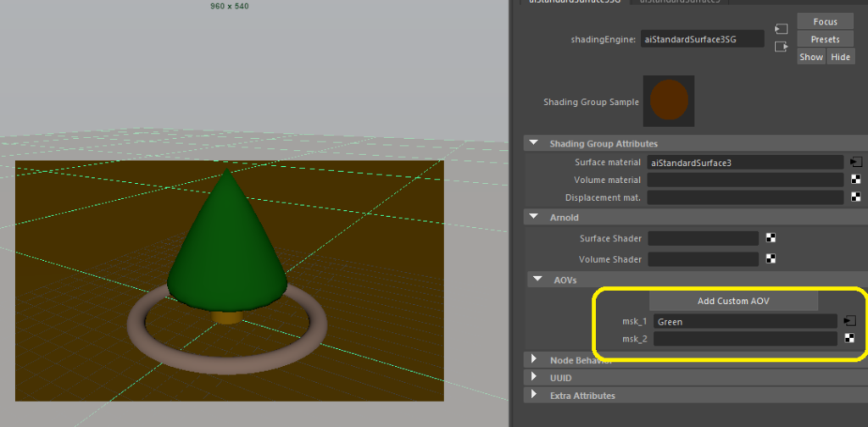Click the Add Custom AOV button

click(733, 302)
